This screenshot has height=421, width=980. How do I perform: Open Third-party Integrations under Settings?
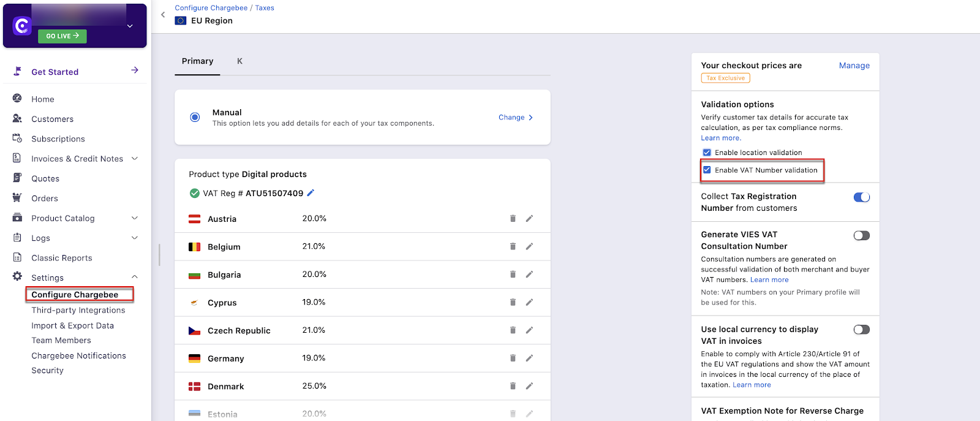click(78, 310)
